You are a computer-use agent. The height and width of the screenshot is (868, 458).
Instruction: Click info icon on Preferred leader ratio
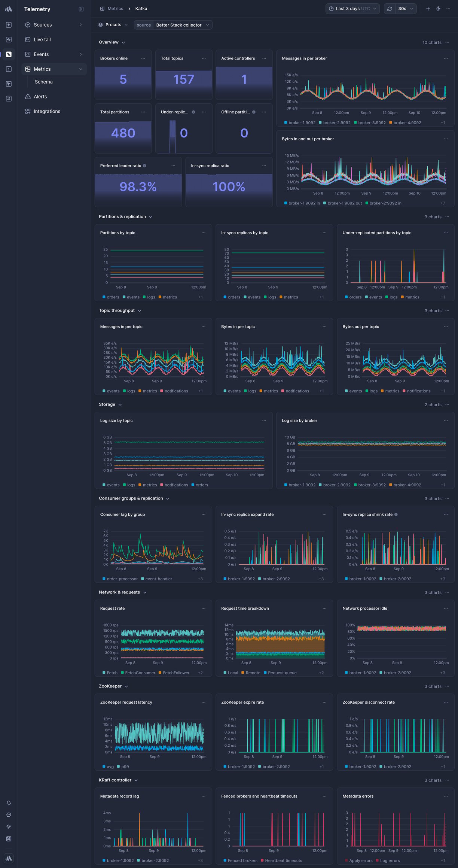tap(145, 166)
